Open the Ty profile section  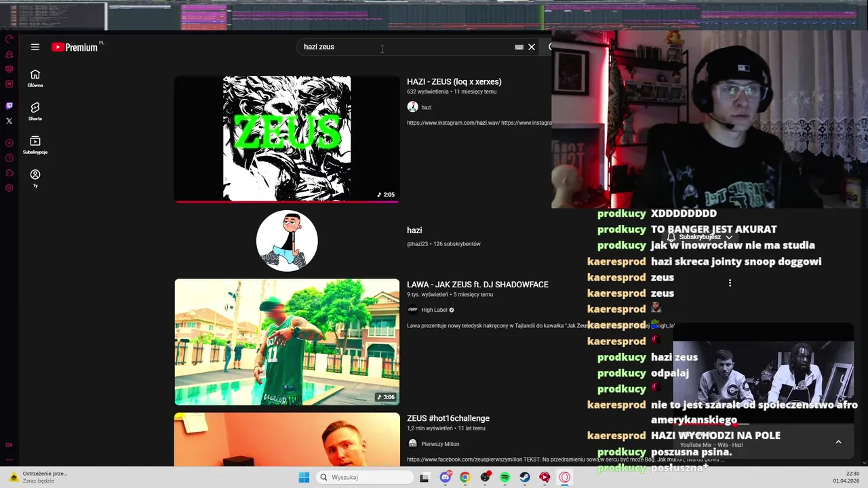point(35,178)
